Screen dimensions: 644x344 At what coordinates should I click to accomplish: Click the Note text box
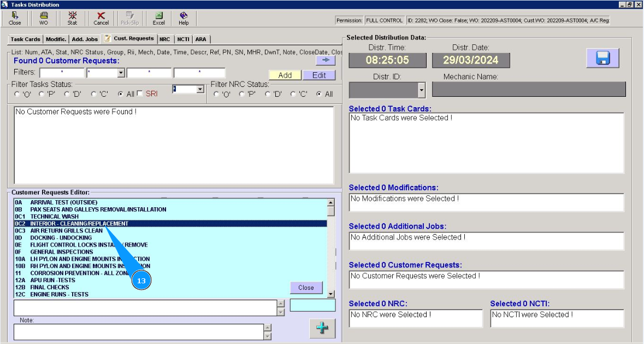(x=138, y=332)
